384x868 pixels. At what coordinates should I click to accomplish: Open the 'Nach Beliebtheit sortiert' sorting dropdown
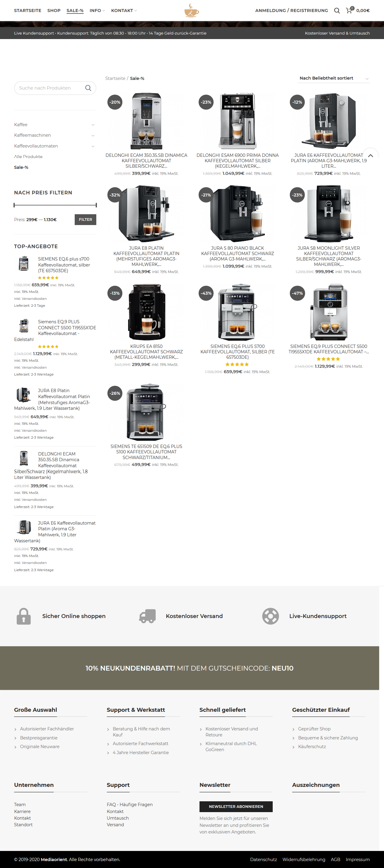[x=334, y=78]
